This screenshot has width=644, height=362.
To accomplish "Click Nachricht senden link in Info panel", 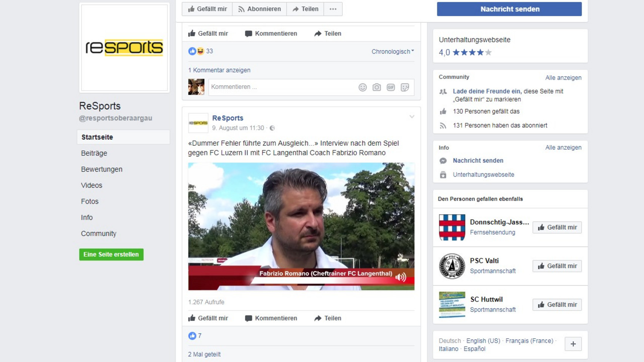I will click(x=478, y=161).
